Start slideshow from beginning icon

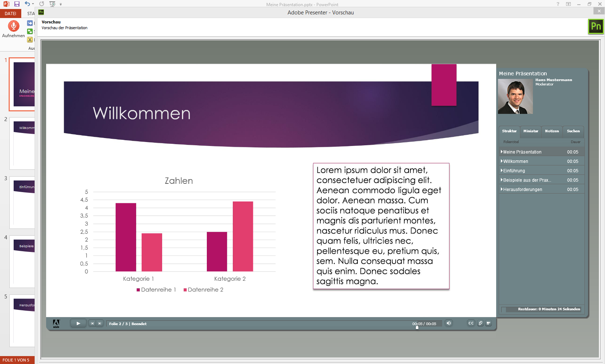coord(52,4)
